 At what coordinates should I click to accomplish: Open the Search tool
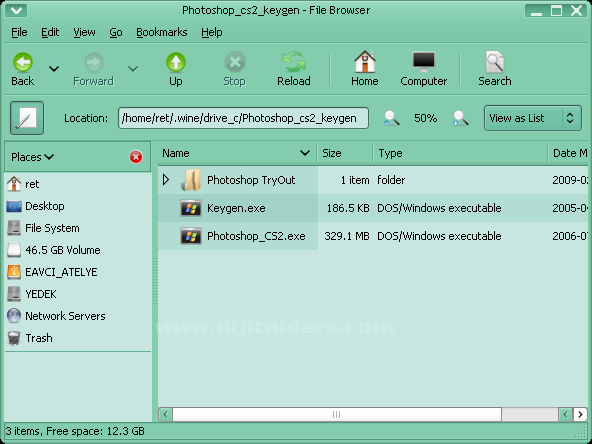coord(495,69)
